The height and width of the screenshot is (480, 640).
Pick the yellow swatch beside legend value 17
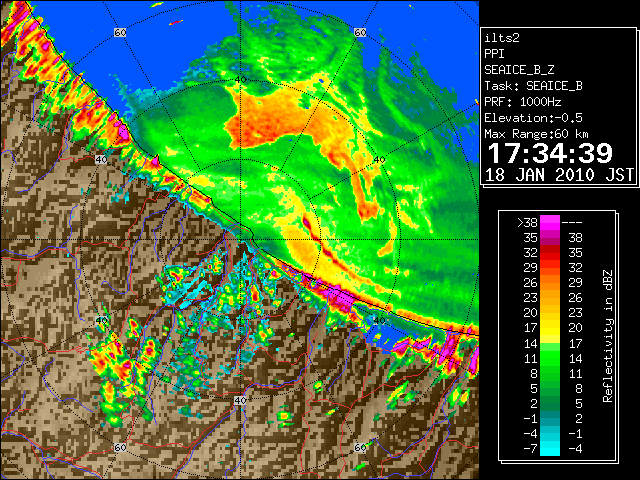[x=550, y=328]
